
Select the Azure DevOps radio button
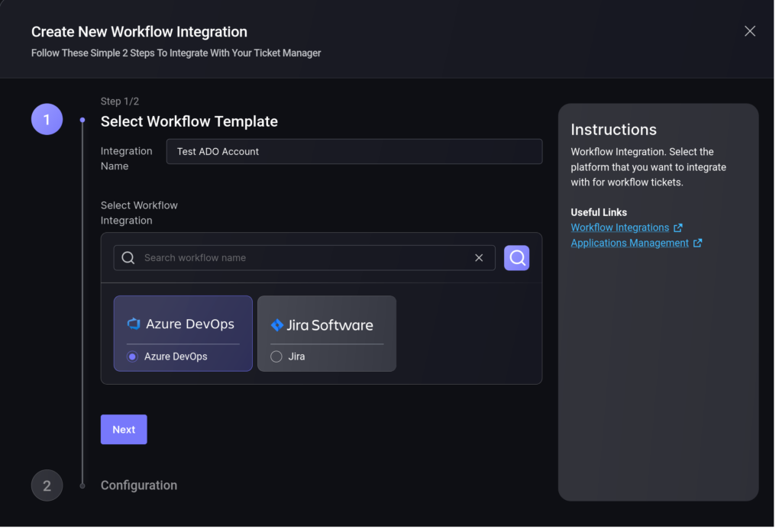(132, 356)
